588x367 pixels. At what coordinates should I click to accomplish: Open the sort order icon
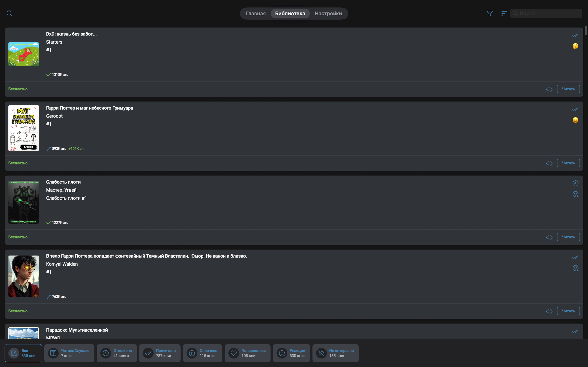[504, 13]
